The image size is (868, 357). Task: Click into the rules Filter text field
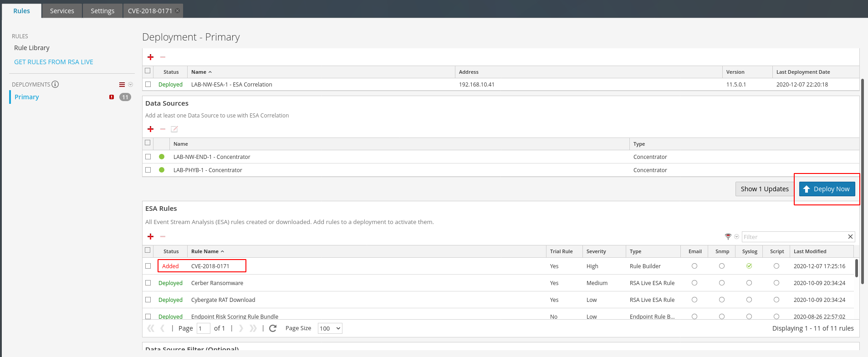[793, 237]
